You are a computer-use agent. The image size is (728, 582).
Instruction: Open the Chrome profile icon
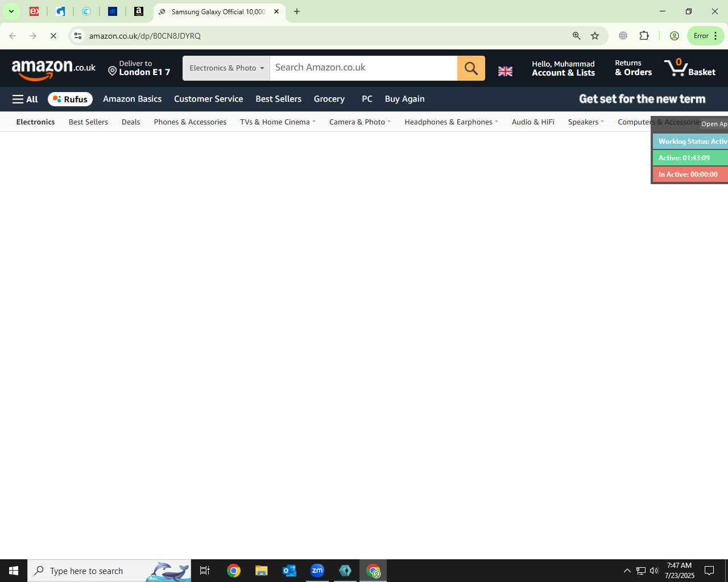pyautogui.click(x=675, y=36)
